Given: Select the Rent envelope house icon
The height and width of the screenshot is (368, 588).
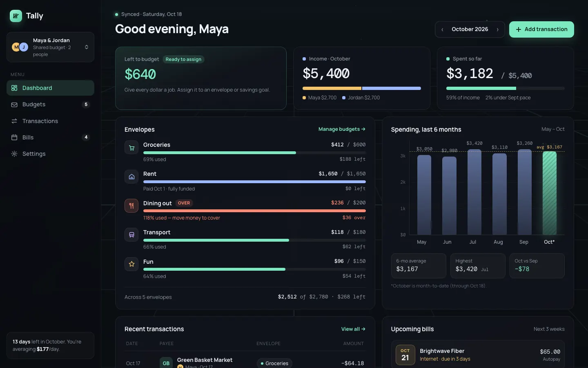Looking at the screenshot, I should (131, 177).
